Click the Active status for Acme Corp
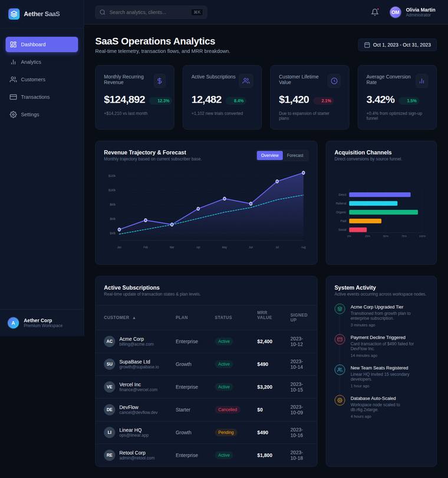The image size is (448, 478). [224, 342]
